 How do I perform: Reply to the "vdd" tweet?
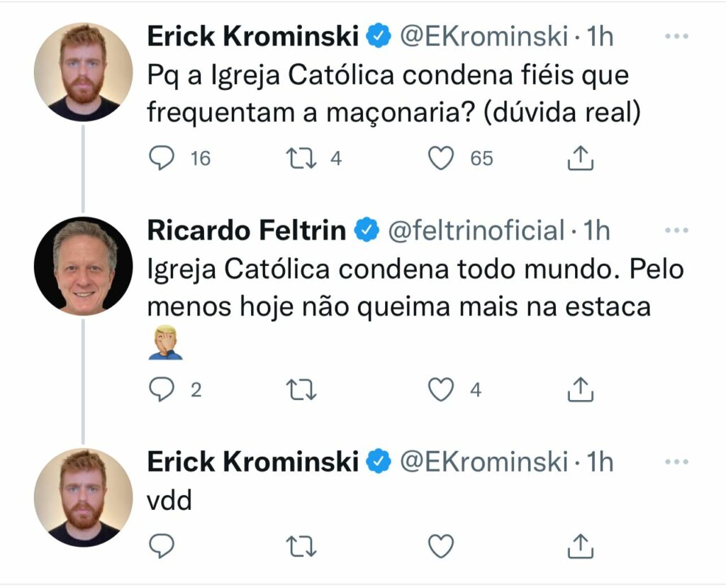[x=163, y=545]
